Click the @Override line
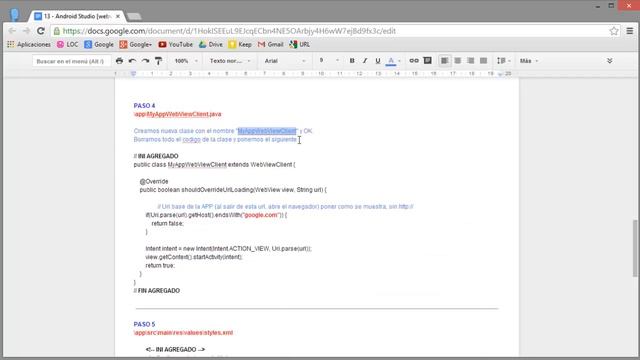 pyautogui.click(x=154, y=181)
